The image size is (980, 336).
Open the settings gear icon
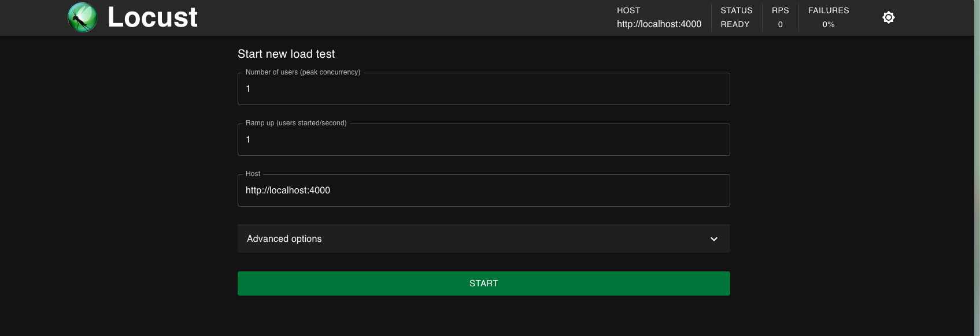(x=888, y=17)
